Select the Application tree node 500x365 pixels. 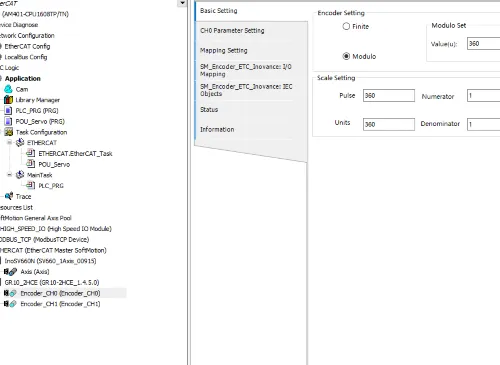point(23,78)
